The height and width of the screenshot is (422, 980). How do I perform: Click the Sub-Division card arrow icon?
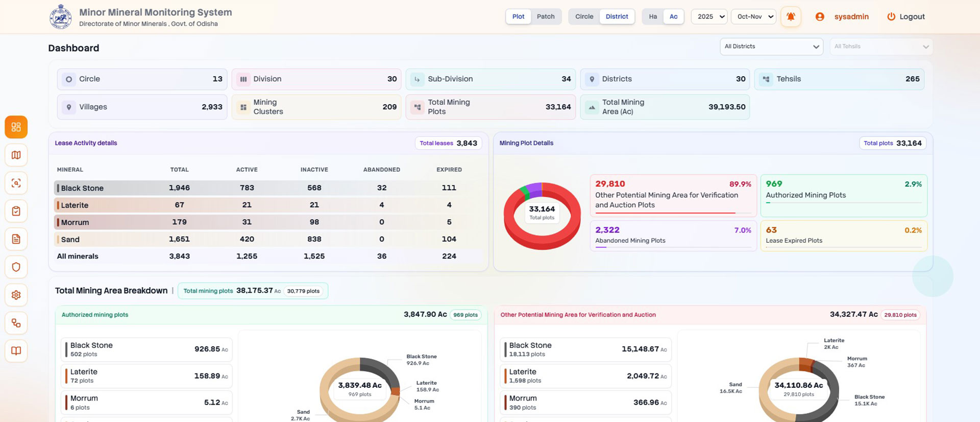click(x=418, y=79)
